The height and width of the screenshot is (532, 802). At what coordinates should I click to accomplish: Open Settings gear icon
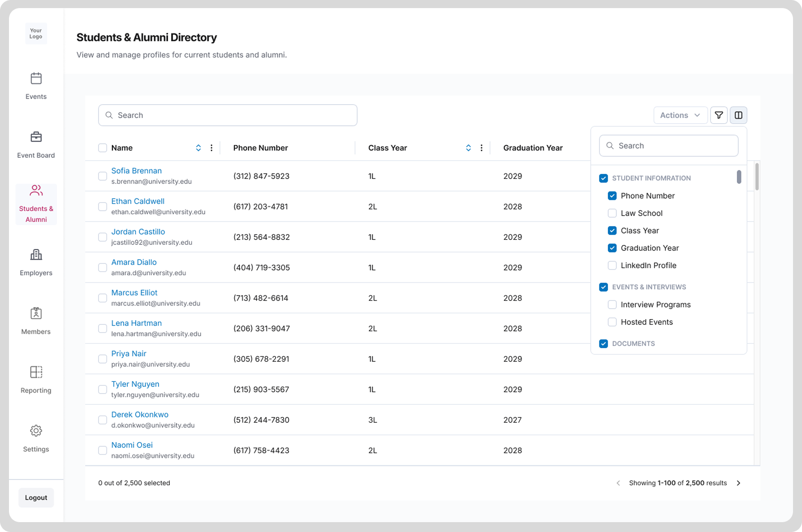(36, 431)
